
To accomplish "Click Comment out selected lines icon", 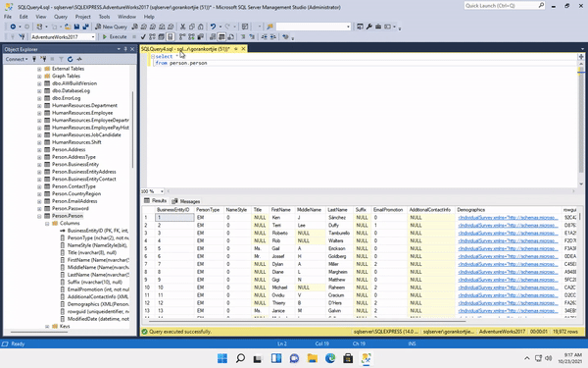I will (243, 37).
